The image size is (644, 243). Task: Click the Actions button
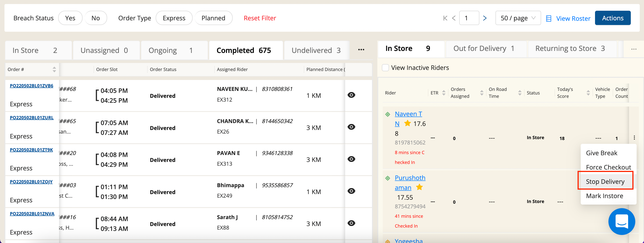(612, 18)
